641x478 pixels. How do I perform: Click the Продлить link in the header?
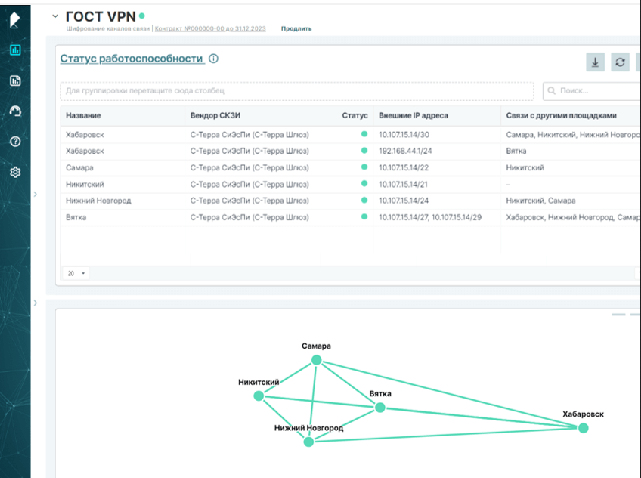296,28
